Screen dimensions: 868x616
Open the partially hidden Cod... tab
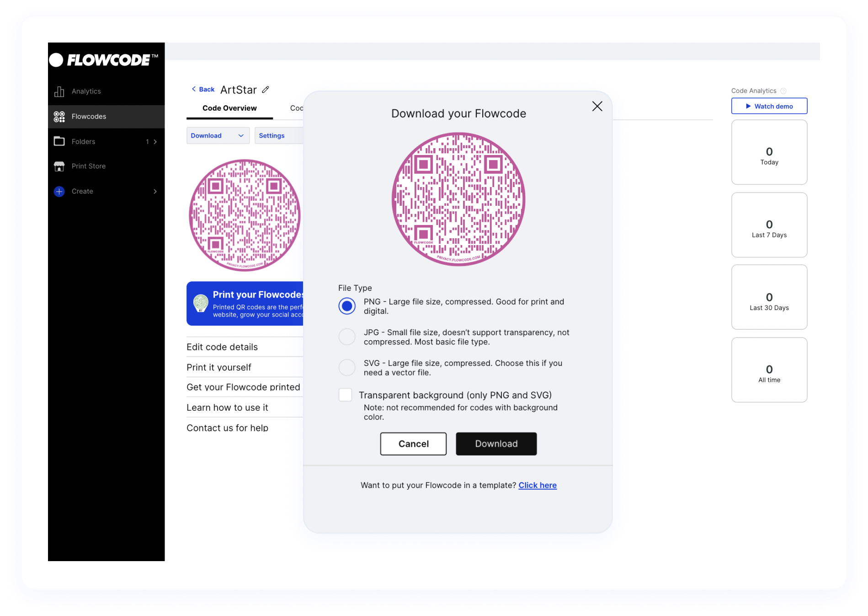pyautogui.click(x=296, y=108)
